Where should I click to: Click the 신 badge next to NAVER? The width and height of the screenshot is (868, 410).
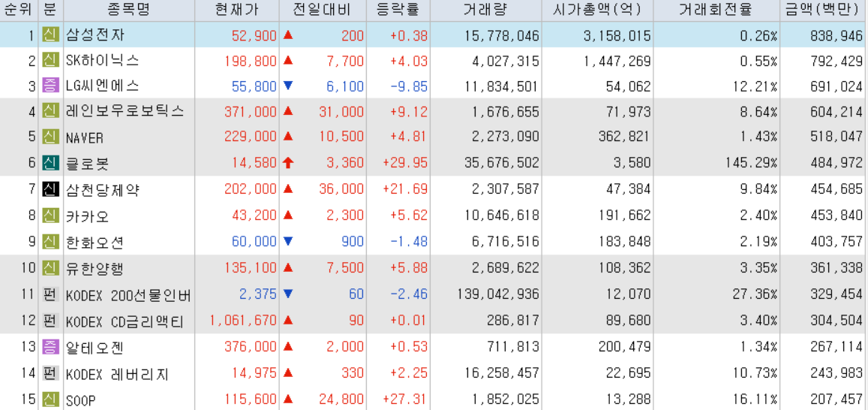click(x=50, y=137)
